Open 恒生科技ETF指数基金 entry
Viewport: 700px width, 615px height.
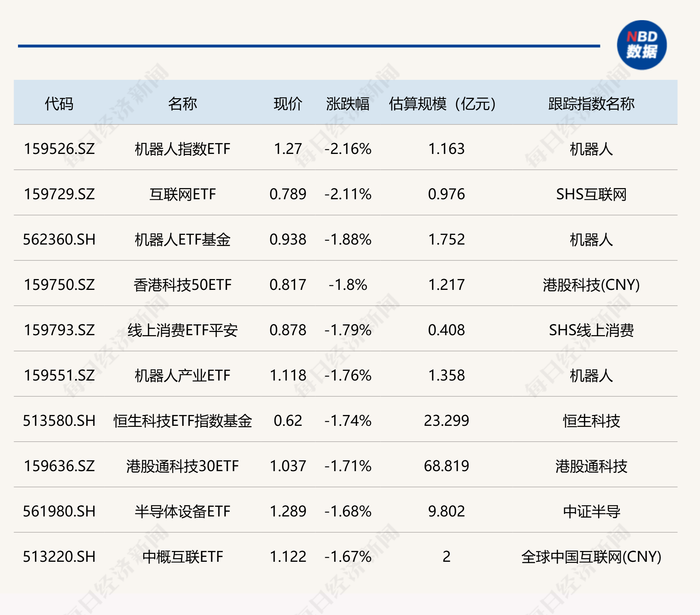[182, 421]
